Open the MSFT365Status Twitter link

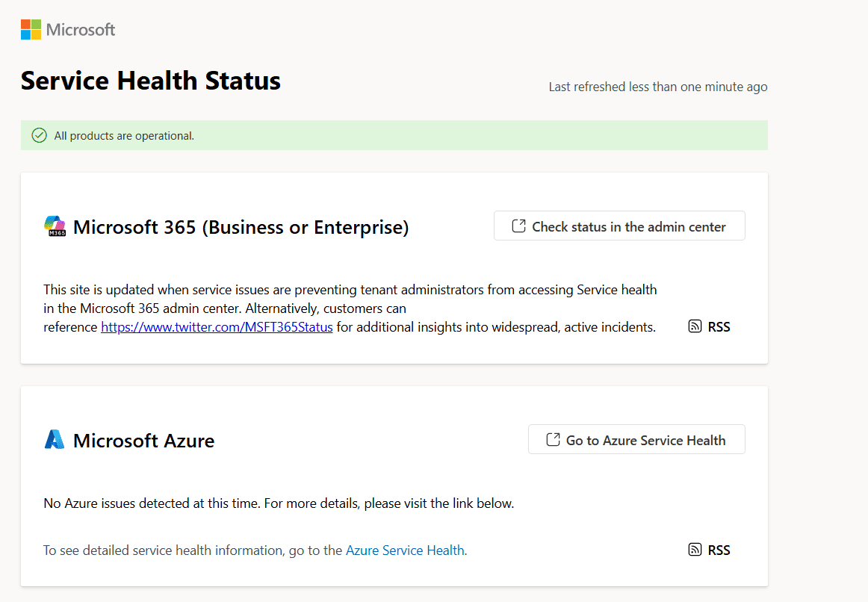[x=217, y=327]
